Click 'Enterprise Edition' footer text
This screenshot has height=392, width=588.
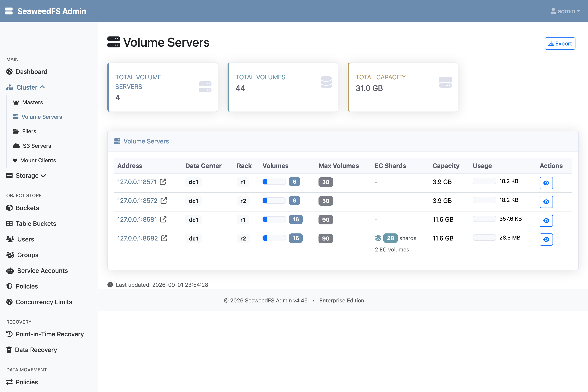(341, 300)
